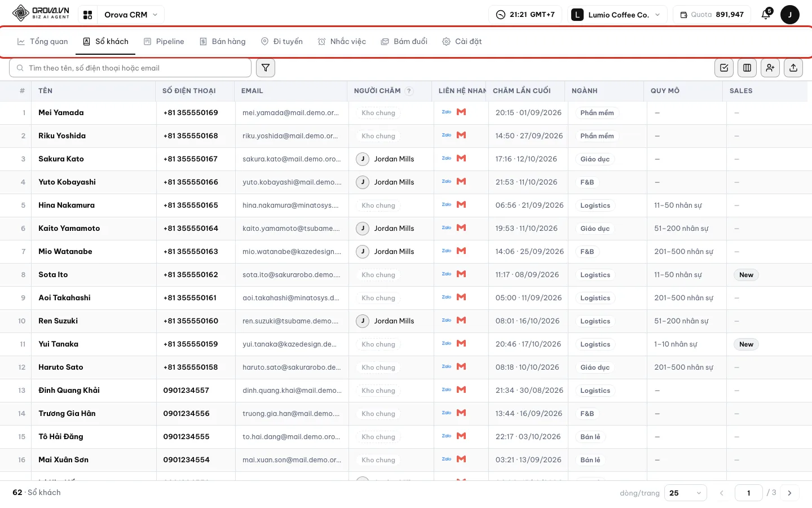Click the 21:21 GMT+7 clock
The height and width of the screenshot is (508, 812).
[525, 15]
